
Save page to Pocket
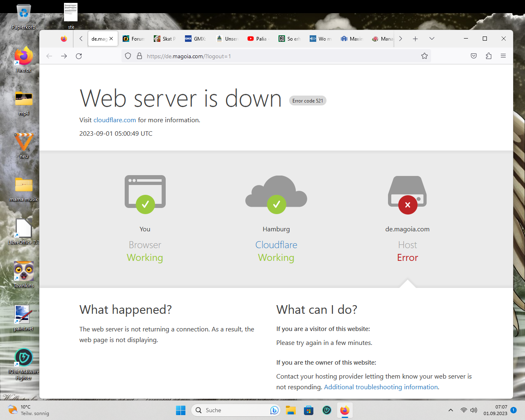point(474,56)
